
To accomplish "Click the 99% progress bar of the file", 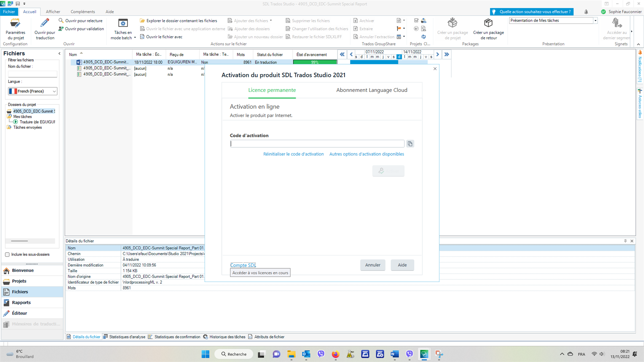I will pyautogui.click(x=315, y=62).
